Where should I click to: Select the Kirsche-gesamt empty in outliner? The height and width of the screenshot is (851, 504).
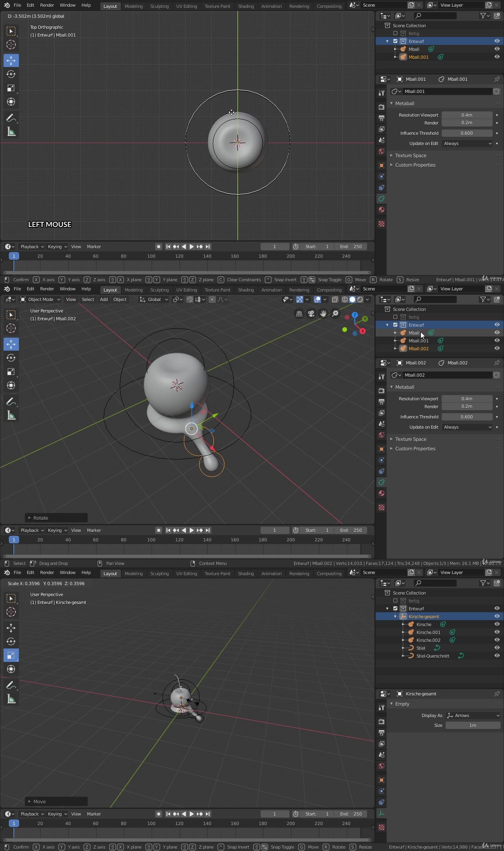[424, 617]
